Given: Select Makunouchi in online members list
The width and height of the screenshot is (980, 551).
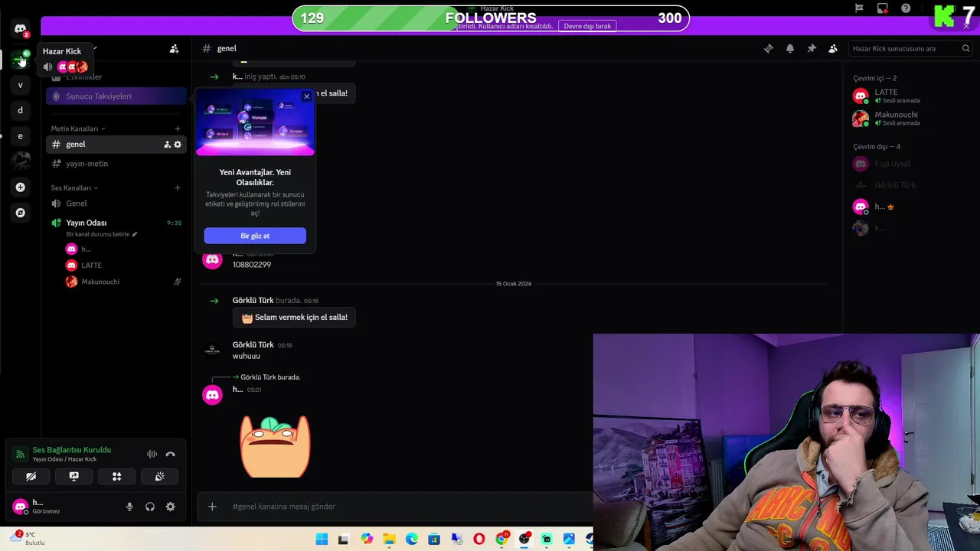Looking at the screenshot, I should point(911,119).
